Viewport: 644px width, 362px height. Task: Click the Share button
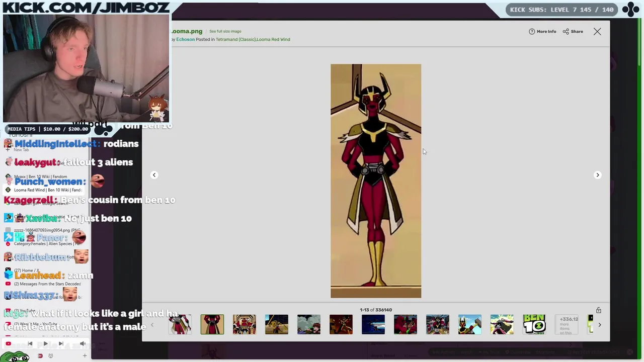[573, 32]
